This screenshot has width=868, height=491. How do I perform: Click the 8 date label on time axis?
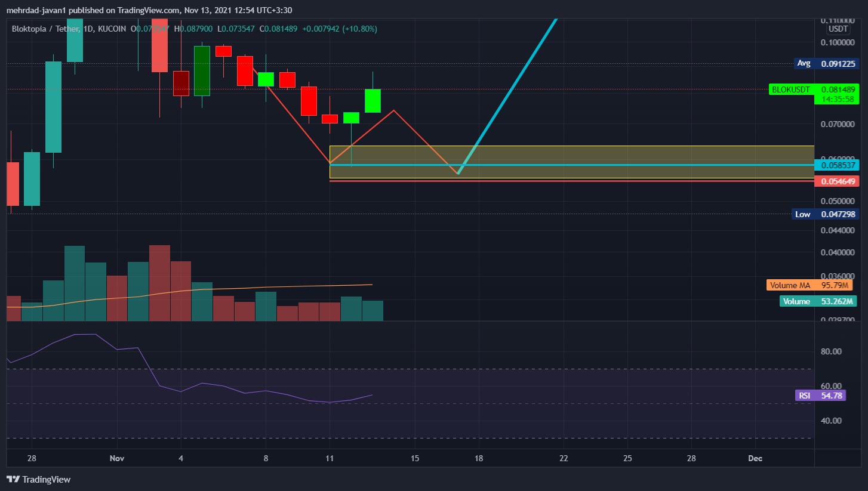click(266, 458)
